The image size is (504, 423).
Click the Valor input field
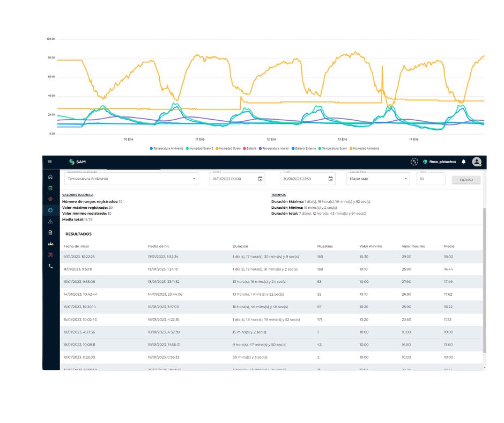pos(431,179)
